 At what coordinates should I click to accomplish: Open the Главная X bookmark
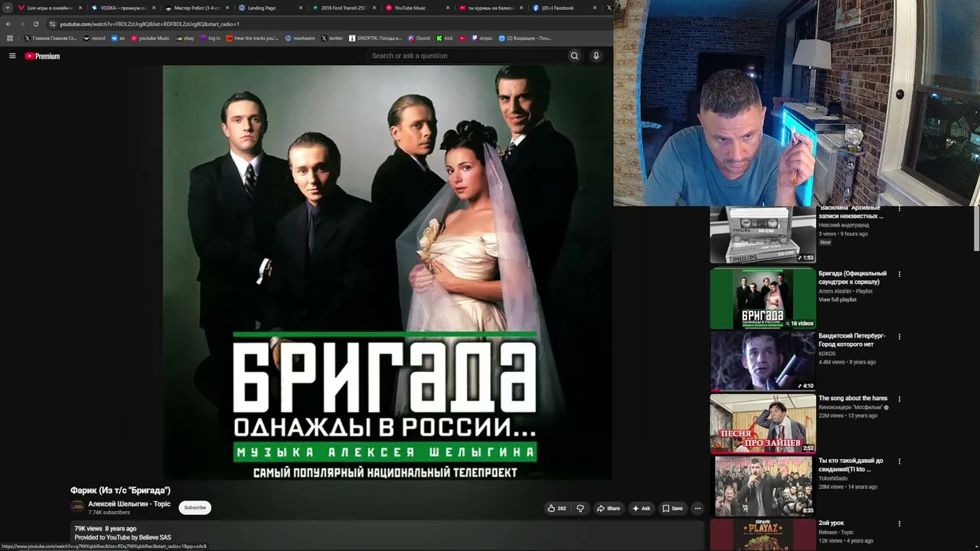tap(51, 37)
